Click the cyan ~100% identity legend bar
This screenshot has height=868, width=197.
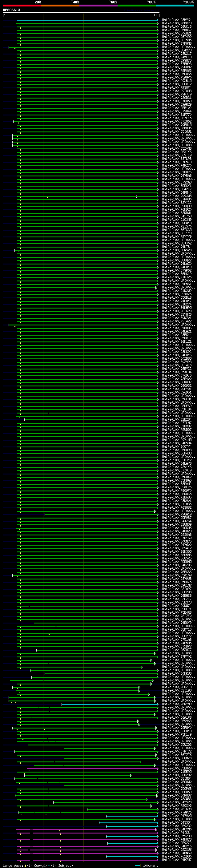pos(175,6)
